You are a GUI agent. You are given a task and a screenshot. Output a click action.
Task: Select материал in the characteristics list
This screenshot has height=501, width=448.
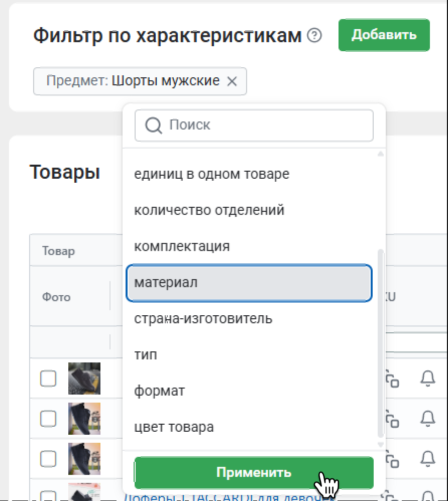(249, 283)
